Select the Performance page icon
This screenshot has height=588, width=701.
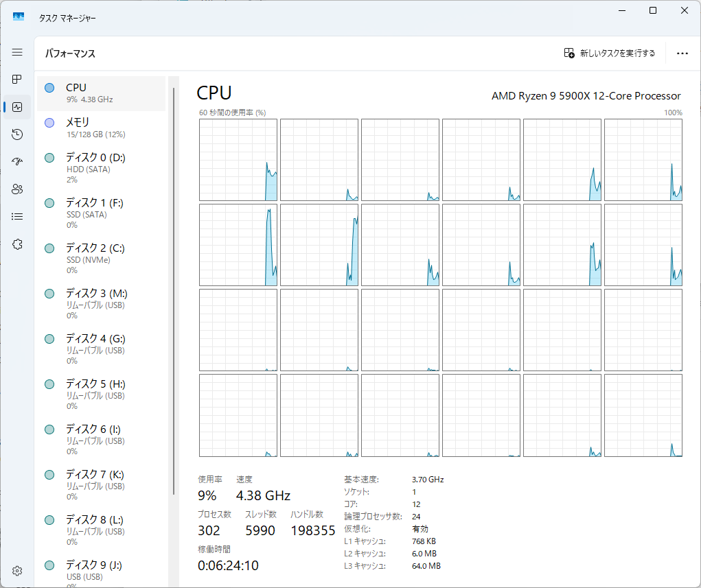pos(17,107)
